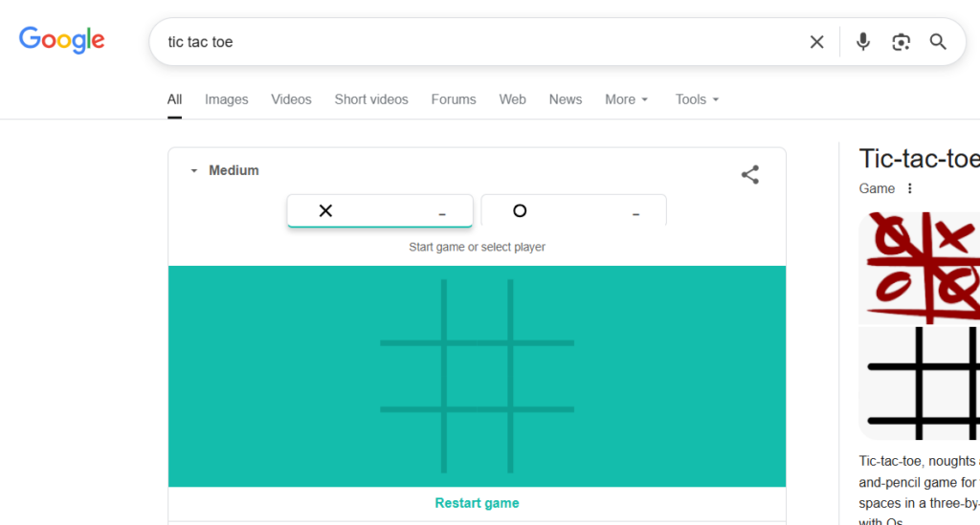Go to Google home via logo
This screenshot has width=980, height=525.
(x=62, y=40)
